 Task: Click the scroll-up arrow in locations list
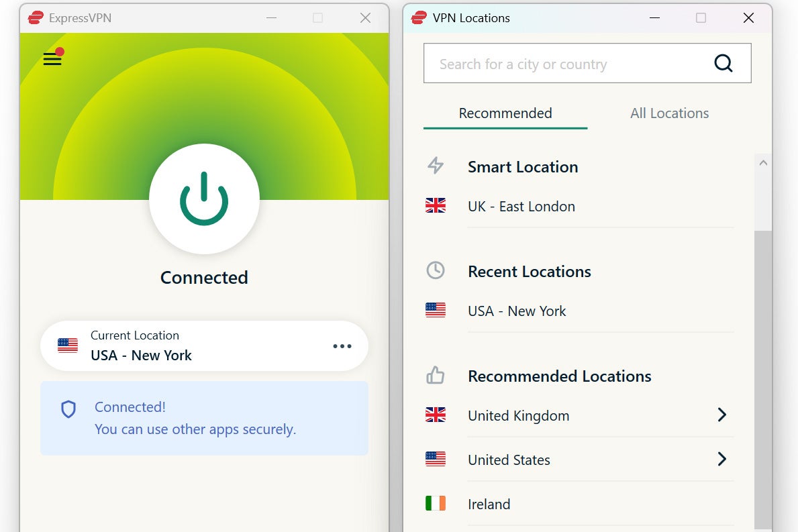pyautogui.click(x=762, y=163)
